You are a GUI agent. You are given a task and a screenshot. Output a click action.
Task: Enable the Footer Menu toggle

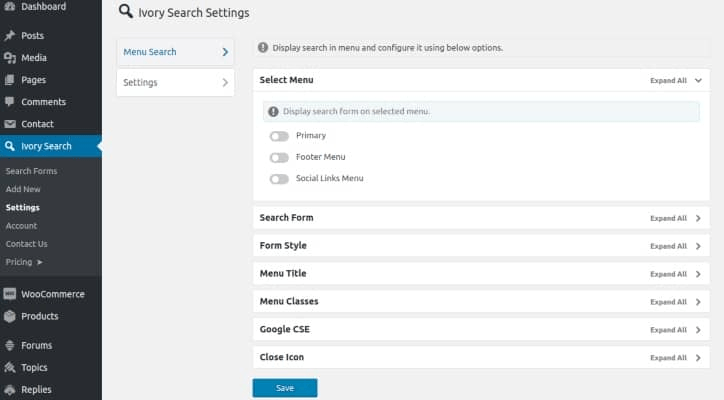[x=279, y=158]
